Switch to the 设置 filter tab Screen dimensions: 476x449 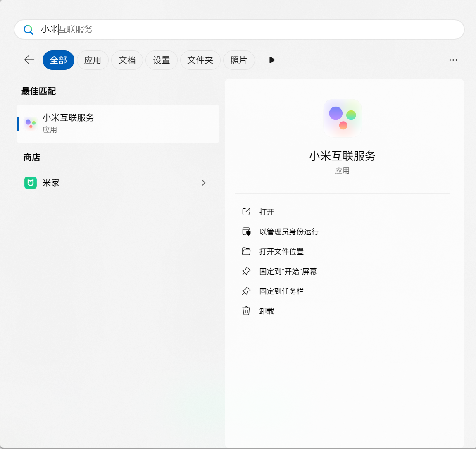[162, 60]
